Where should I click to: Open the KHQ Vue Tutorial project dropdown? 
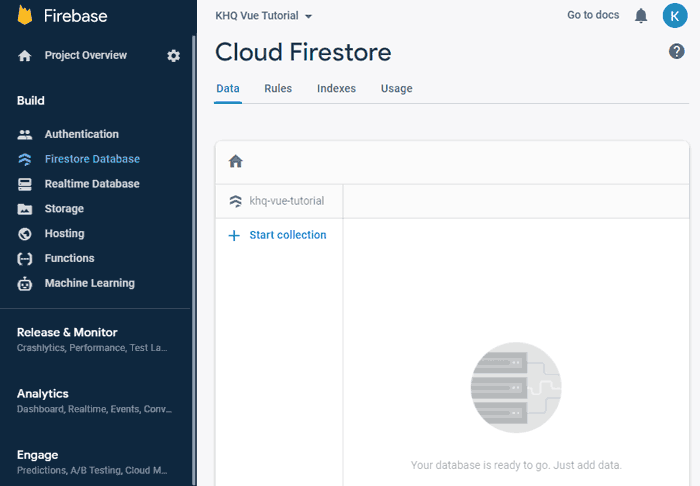tap(263, 16)
